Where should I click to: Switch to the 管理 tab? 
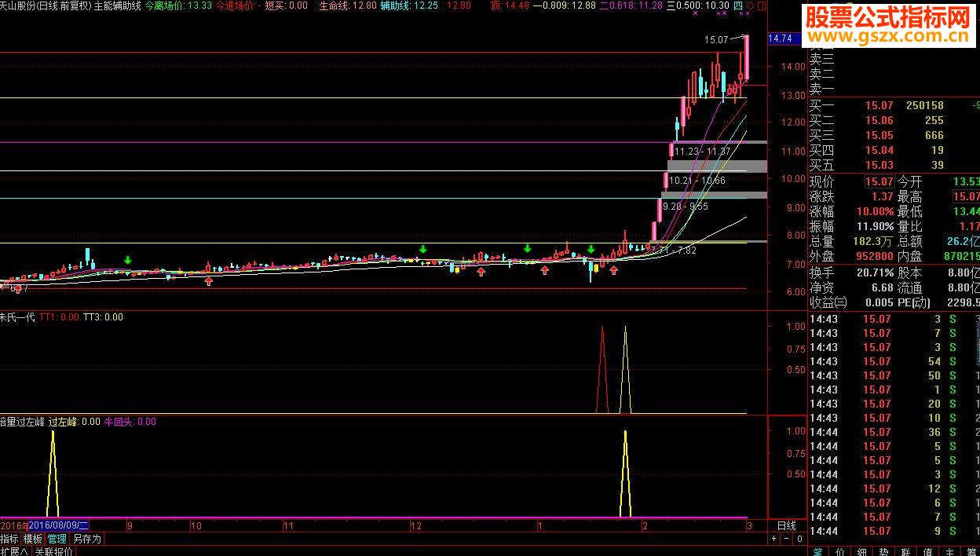[x=57, y=539]
